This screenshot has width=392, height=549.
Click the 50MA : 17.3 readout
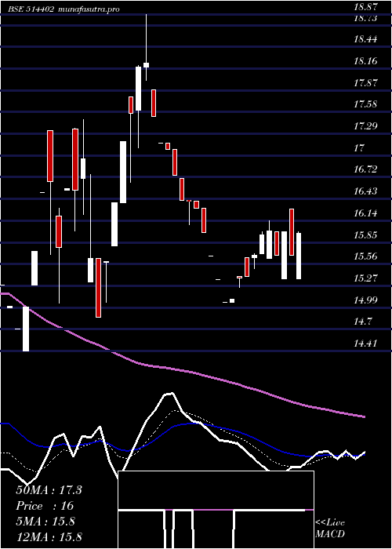pos(49,490)
